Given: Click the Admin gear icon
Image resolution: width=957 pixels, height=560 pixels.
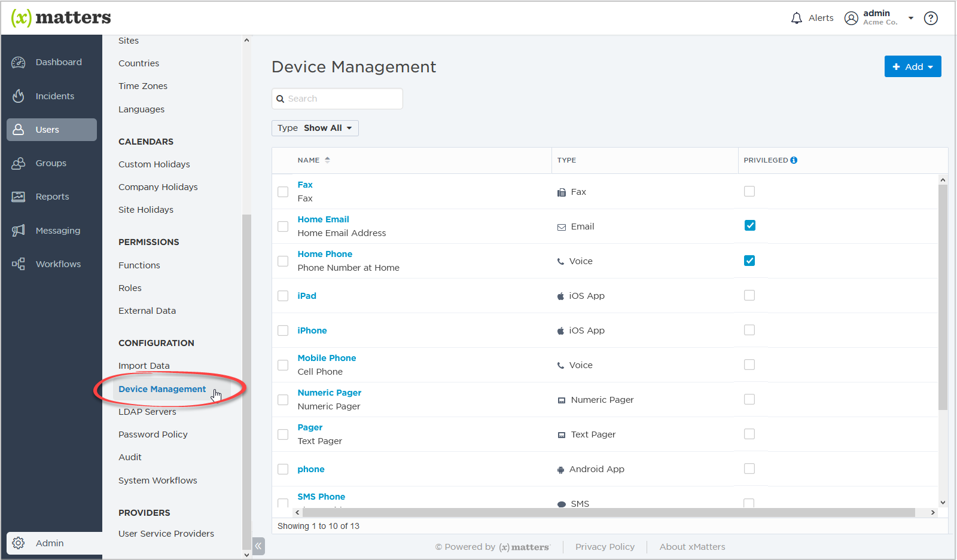Looking at the screenshot, I should [x=19, y=543].
